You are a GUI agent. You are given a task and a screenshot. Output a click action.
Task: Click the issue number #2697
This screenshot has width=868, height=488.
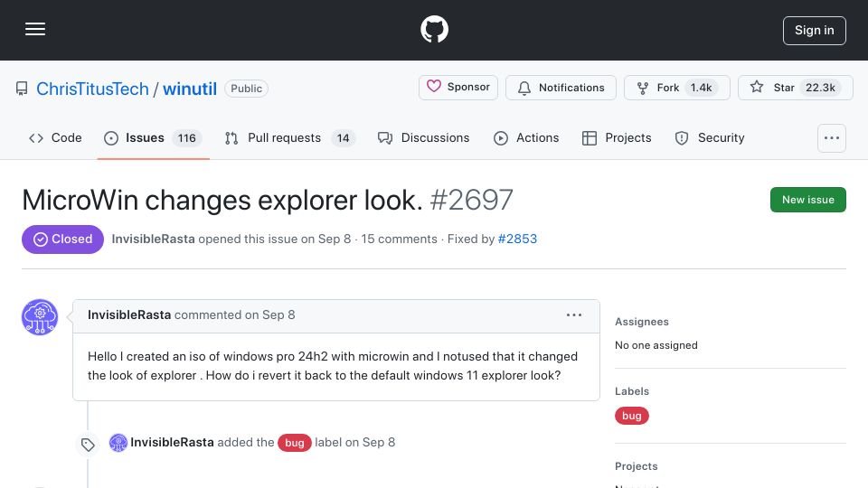pyautogui.click(x=471, y=200)
